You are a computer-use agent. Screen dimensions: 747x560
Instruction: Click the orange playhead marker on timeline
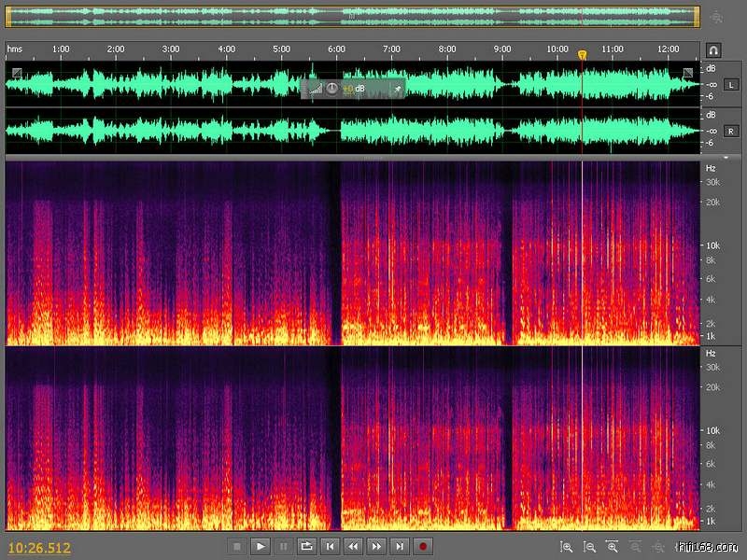pos(582,55)
